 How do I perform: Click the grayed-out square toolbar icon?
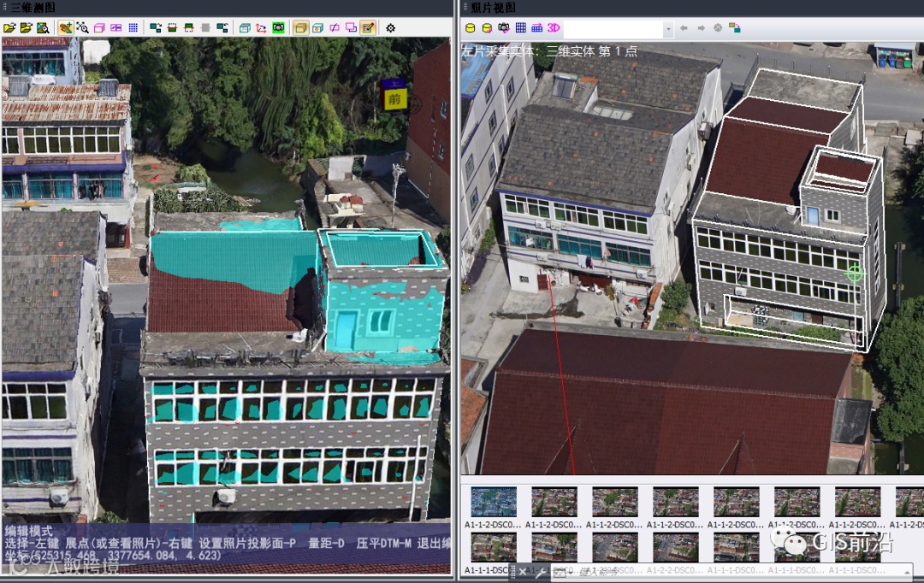(205, 27)
